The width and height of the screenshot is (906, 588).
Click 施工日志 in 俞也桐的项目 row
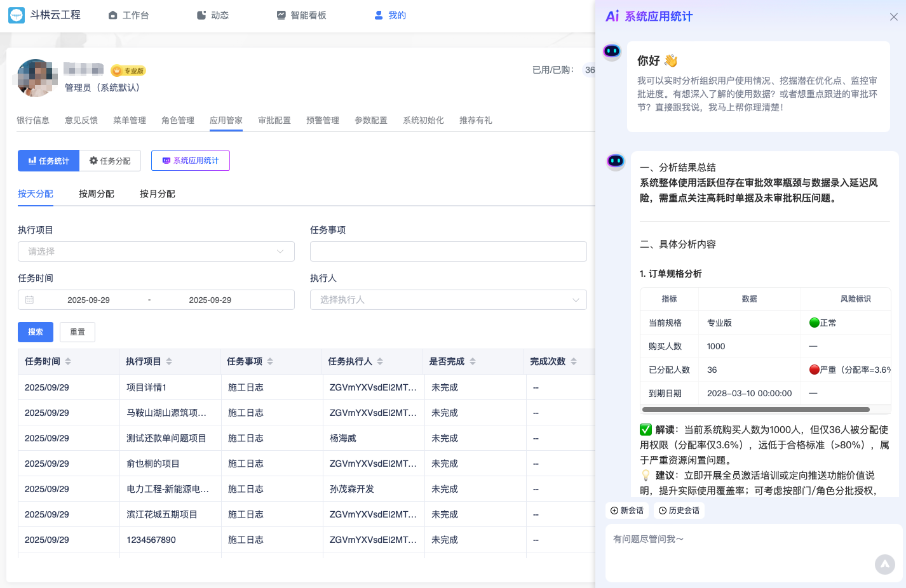pos(246,464)
